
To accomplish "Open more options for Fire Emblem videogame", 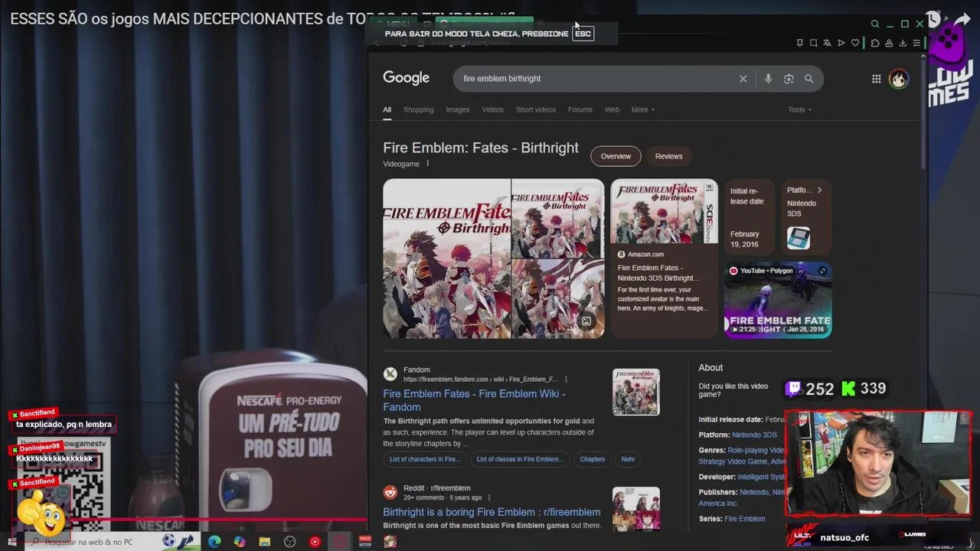I will pos(427,164).
